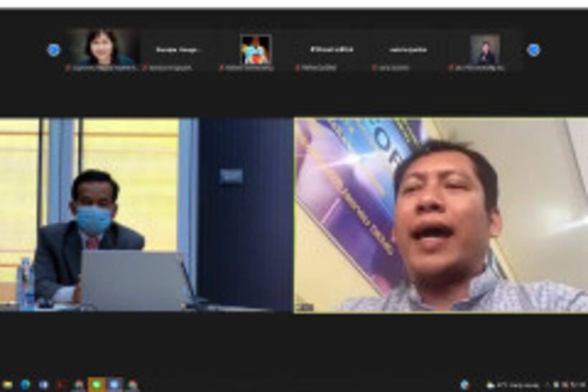Screen dimensions: 588x392
Task: Open the last Chrome icon in the taskbar
Action: point(132,385)
